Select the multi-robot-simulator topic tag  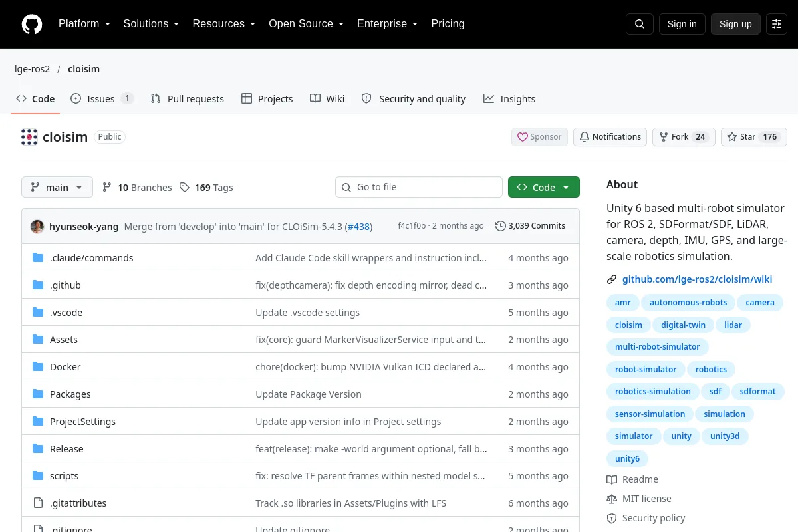click(x=657, y=347)
